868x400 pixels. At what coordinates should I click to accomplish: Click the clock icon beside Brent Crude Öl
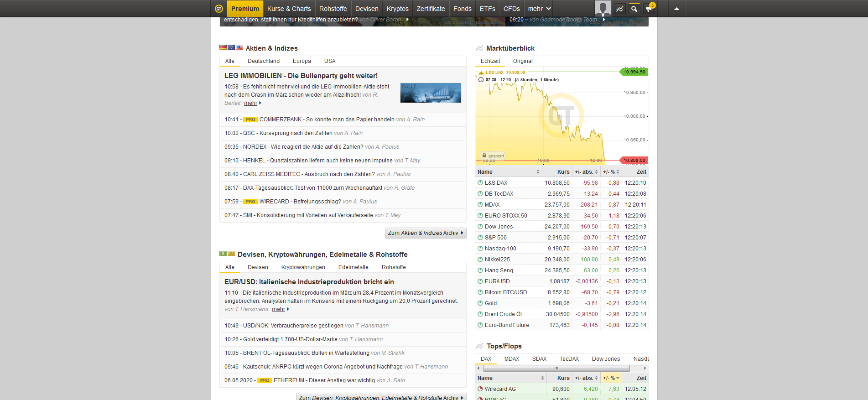(x=480, y=314)
